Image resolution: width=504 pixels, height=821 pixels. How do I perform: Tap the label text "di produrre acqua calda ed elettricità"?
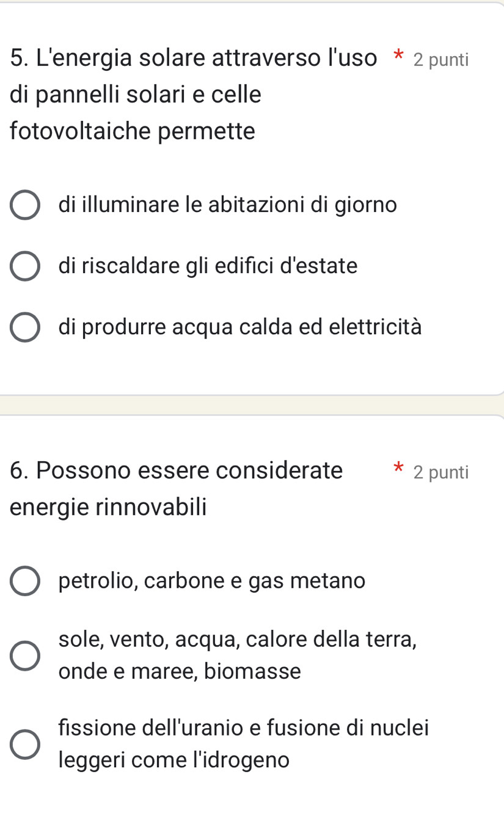coord(240,327)
